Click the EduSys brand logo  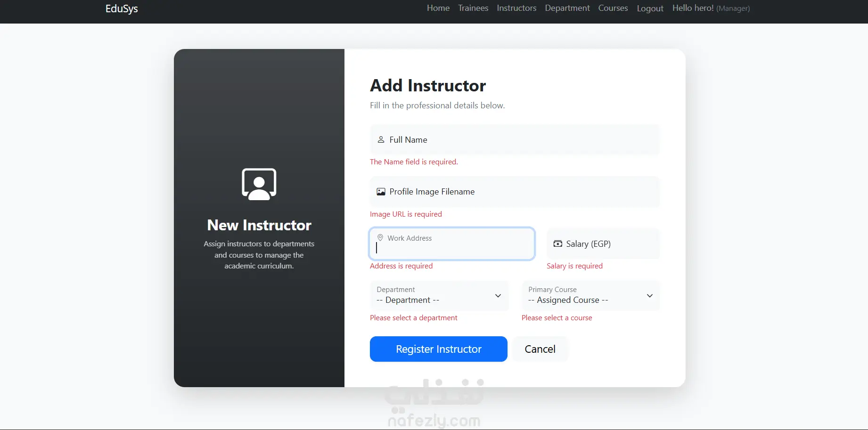(x=122, y=8)
